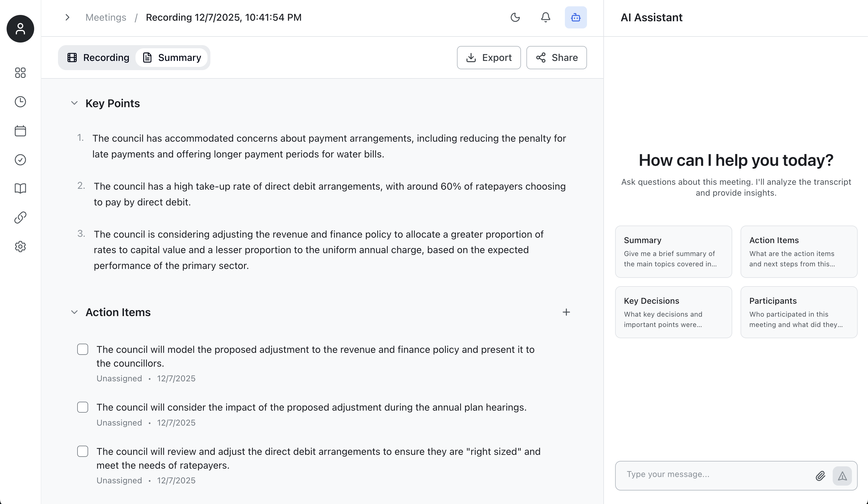The height and width of the screenshot is (504, 868).
Task: Open notifications via the bell icon
Action: (x=545, y=17)
